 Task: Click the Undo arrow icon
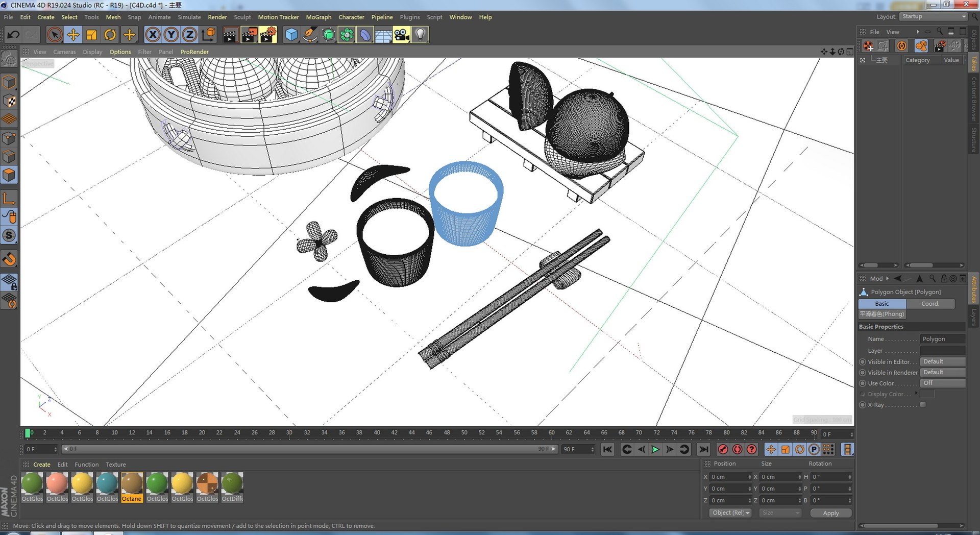click(14, 35)
